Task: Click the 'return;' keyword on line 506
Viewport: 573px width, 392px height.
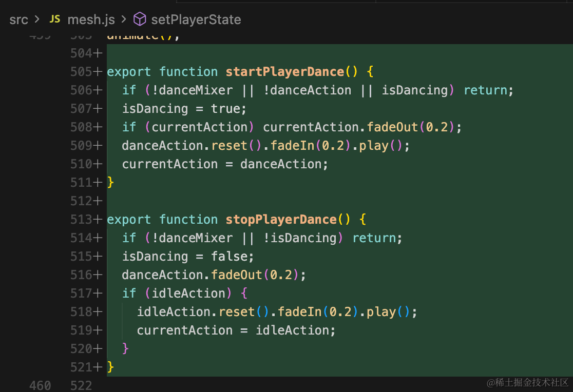Action: 489,90
